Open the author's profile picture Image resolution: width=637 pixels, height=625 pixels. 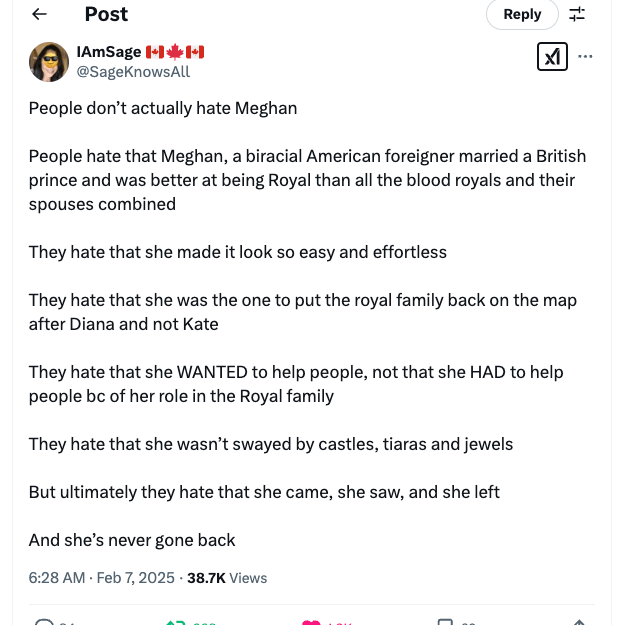(49, 62)
